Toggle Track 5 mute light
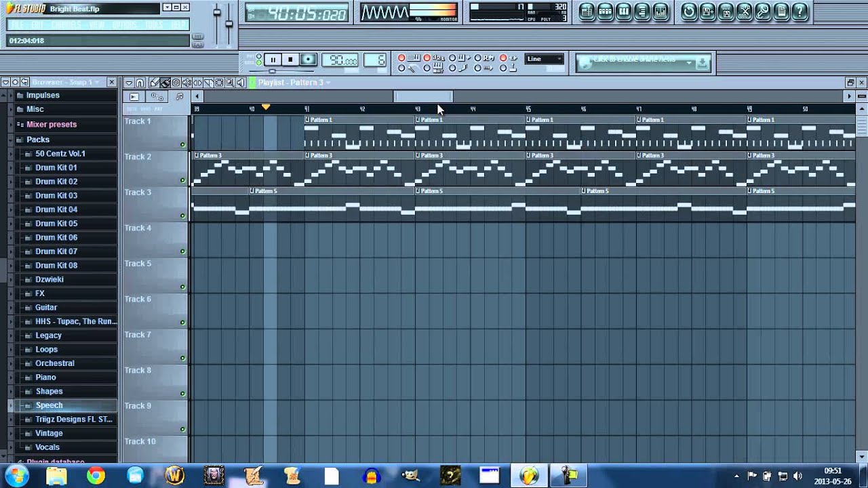The height and width of the screenshot is (488, 868). tap(182, 287)
